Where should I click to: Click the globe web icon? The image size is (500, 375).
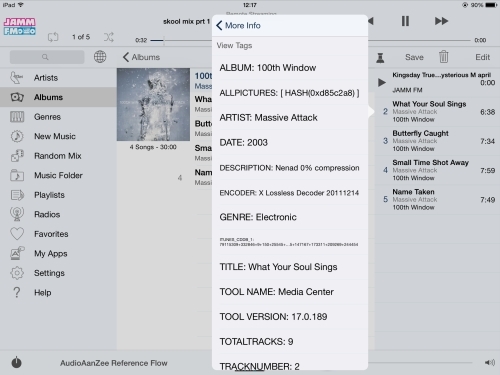pos(100,57)
